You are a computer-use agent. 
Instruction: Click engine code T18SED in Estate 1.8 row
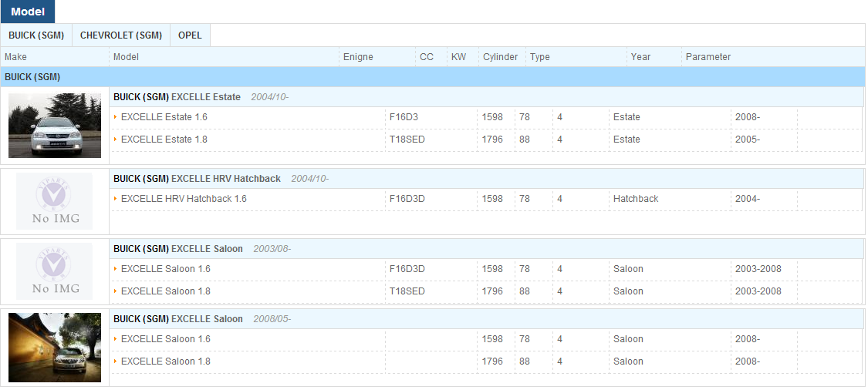tap(407, 140)
